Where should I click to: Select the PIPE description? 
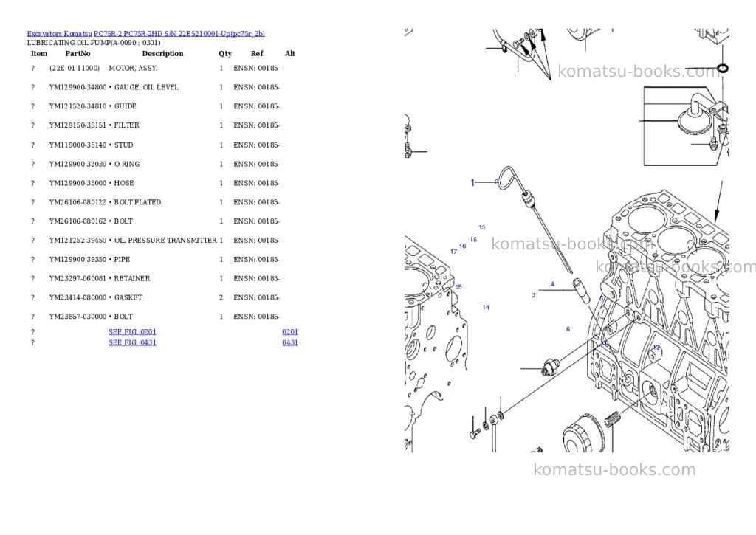pos(122,259)
